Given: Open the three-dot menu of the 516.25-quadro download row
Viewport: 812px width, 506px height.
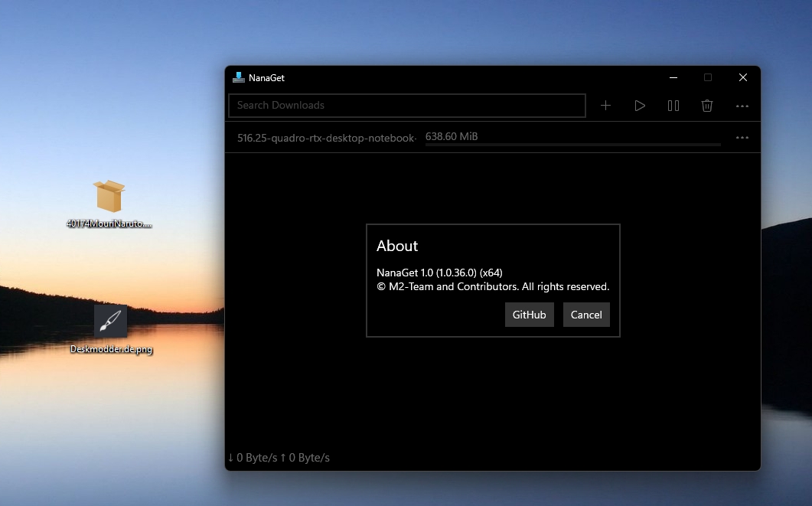Looking at the screenshot, I should point(742,138).
